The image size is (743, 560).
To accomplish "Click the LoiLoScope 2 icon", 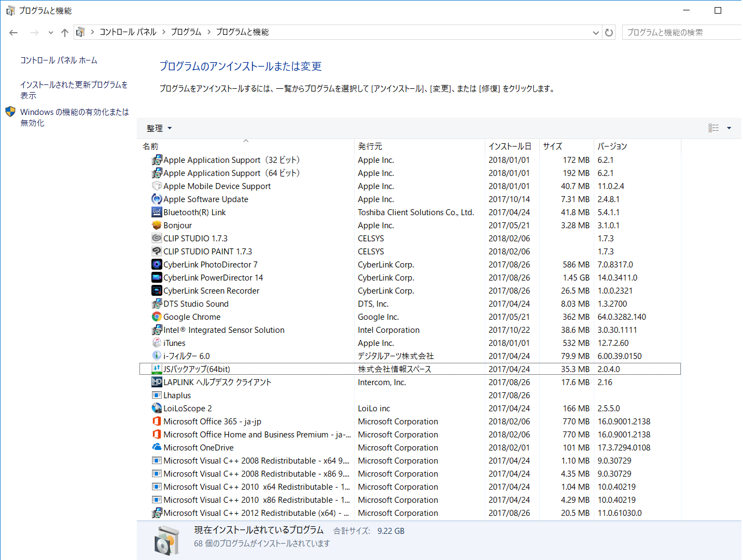I will pyautogui.click(x=157, y=409).
